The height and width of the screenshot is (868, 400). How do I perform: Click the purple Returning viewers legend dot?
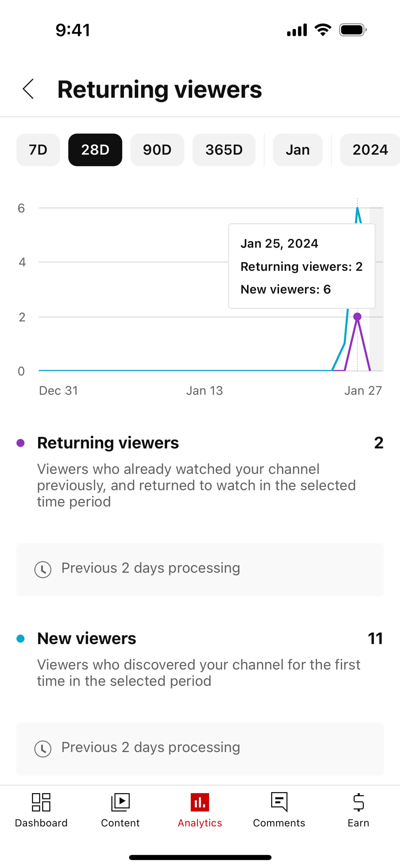pyautogui.click(x=21, y=443)
